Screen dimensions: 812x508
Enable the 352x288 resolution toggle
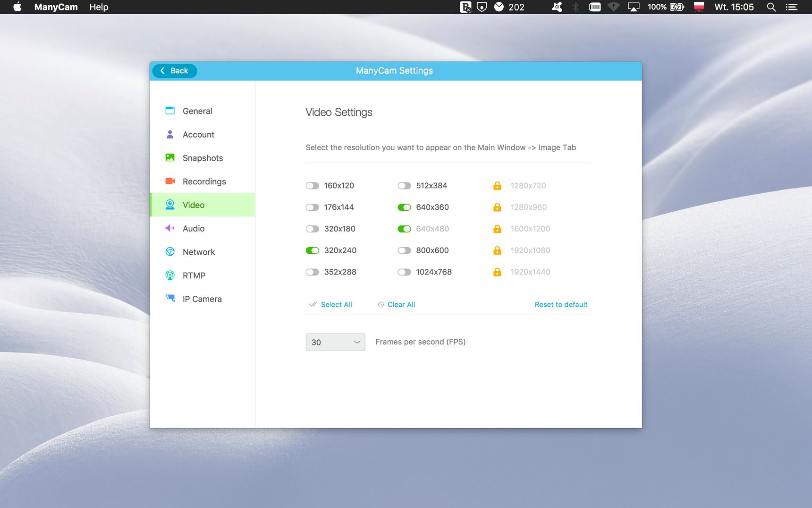(312, 272)
